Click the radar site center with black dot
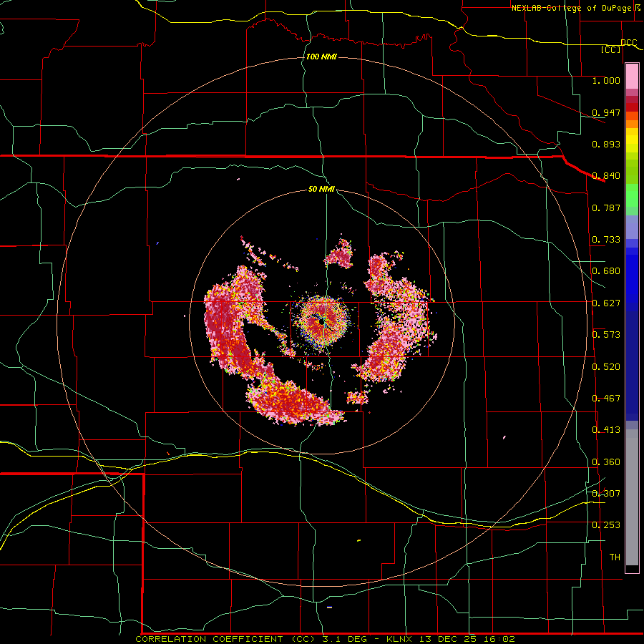644x644 pixels. (x=321, y=322)
